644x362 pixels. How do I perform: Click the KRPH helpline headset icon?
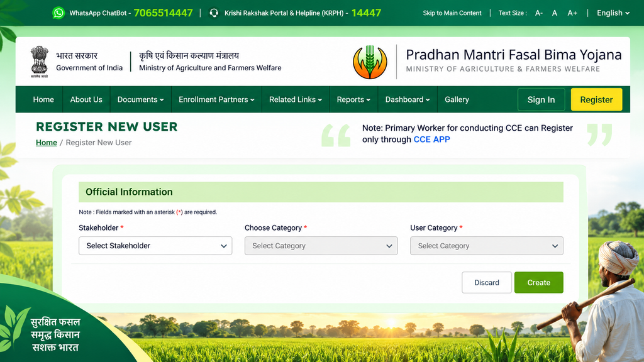coord(214,13)
